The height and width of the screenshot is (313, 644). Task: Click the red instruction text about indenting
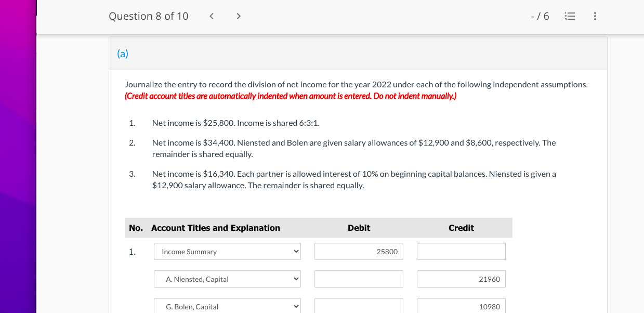click(290, 96)
